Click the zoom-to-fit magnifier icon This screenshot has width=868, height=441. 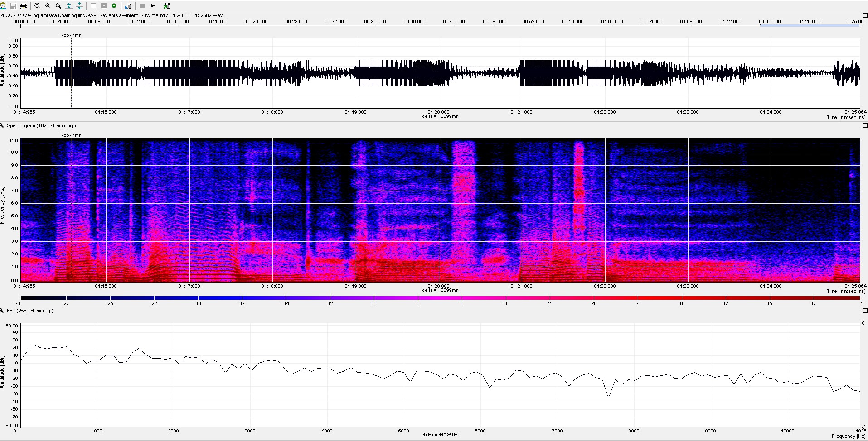[38, 6]
